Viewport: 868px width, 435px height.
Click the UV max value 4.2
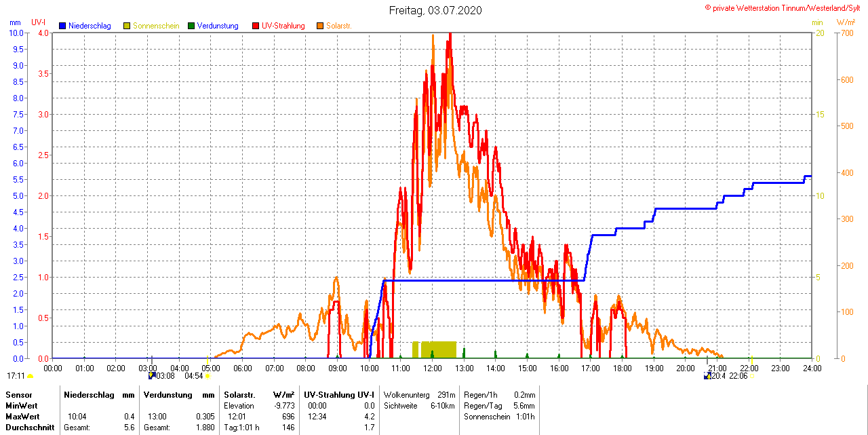point(370,416)
